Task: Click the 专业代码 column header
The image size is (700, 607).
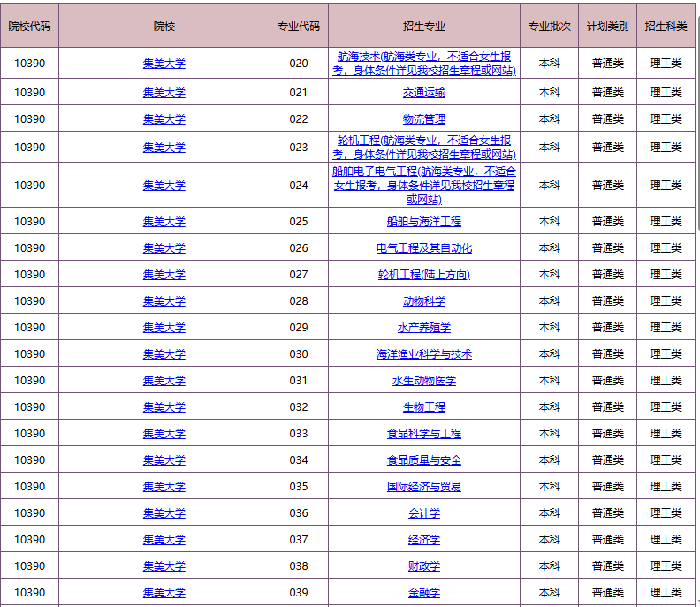Action: tap(299, 26)
